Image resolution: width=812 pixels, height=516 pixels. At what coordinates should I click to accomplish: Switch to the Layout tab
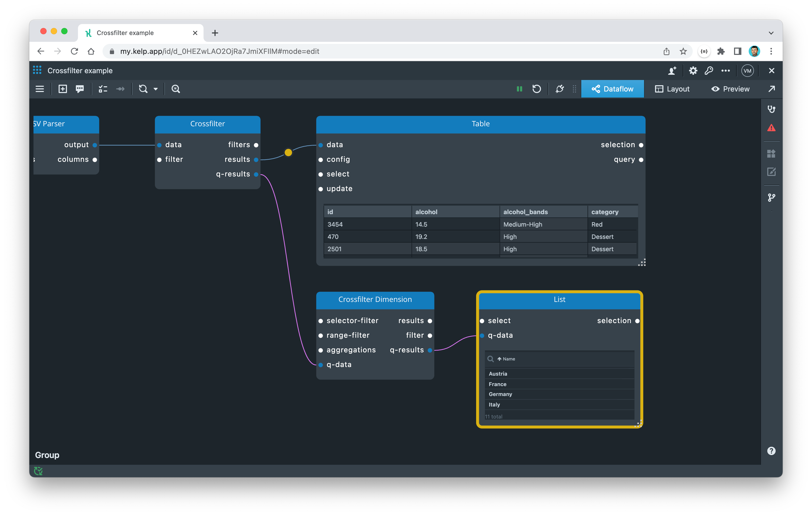tap(672, 89)
